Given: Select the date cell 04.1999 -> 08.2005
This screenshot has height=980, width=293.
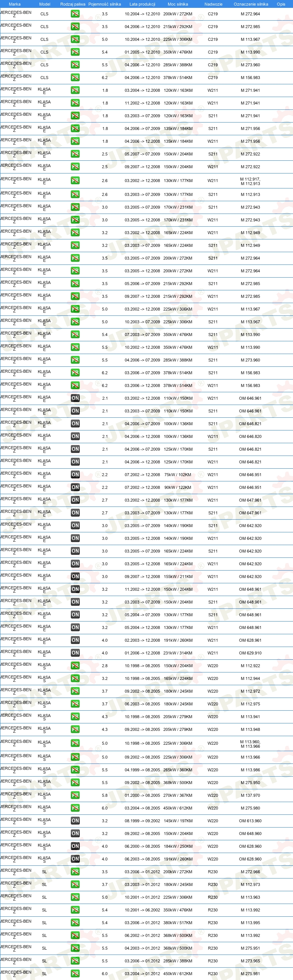Looking at the screenshot, I should [142, 770].
